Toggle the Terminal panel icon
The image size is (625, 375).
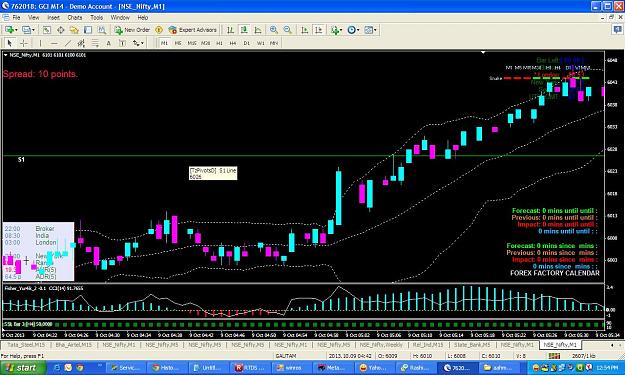click(x=88, y=30)
